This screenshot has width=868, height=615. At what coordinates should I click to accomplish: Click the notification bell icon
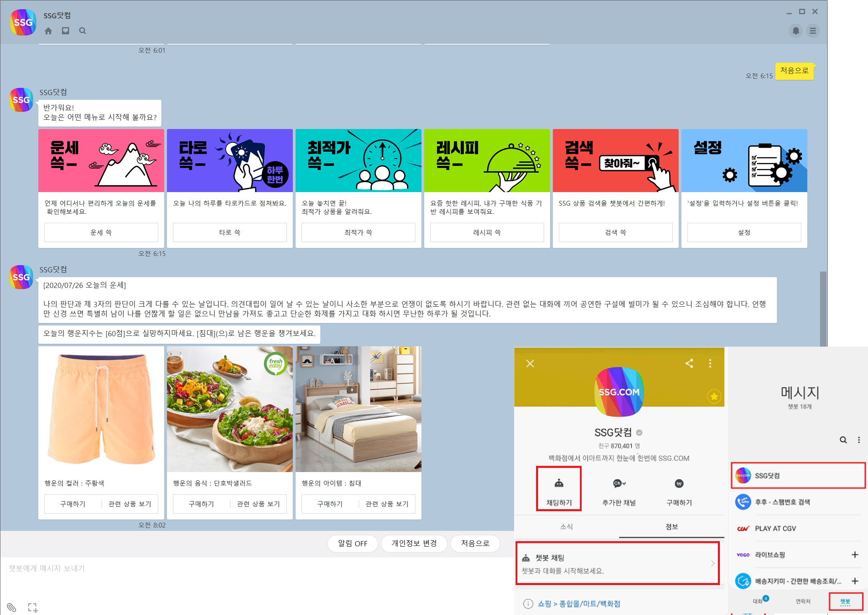click(x=796, y=31)
